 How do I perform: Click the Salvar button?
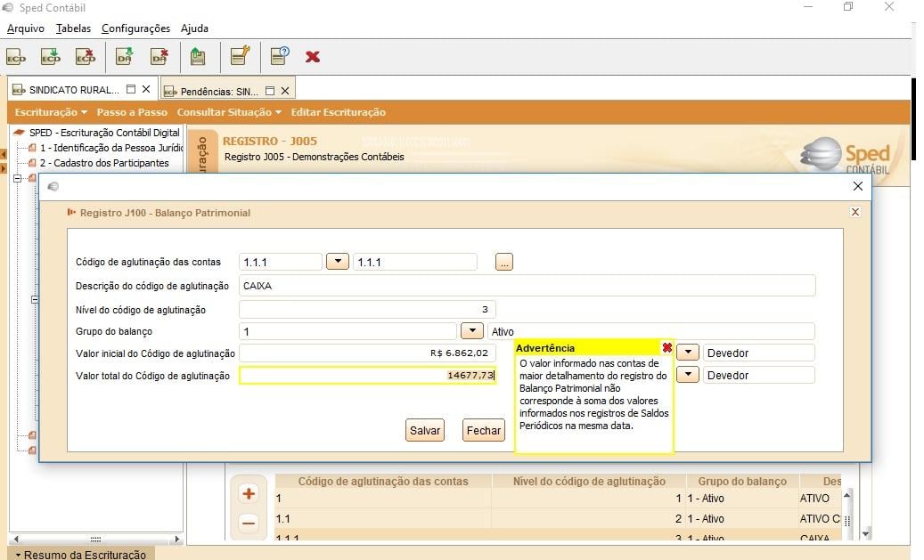coord(425,430)
